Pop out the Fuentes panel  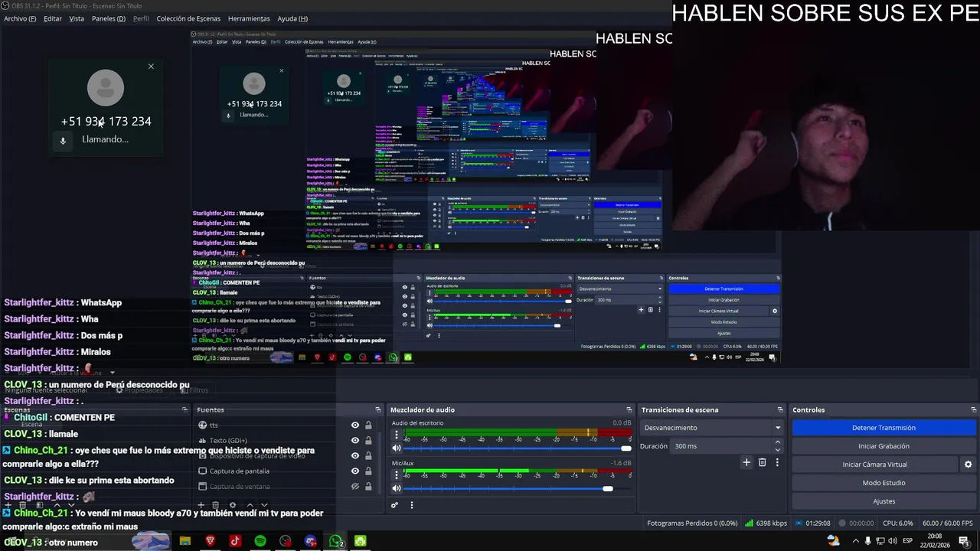click(x=377, y=410)
